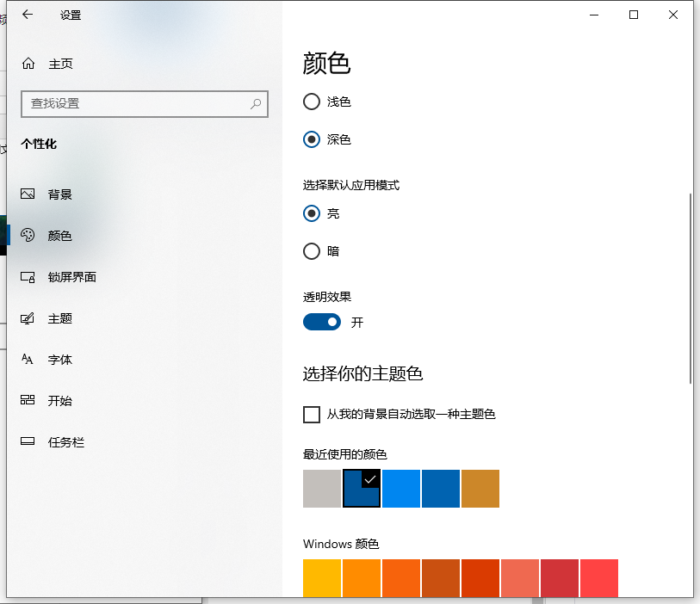Select the orange swatch in Windows 颜色
This screenshot has height=604, width=700.
362,578
